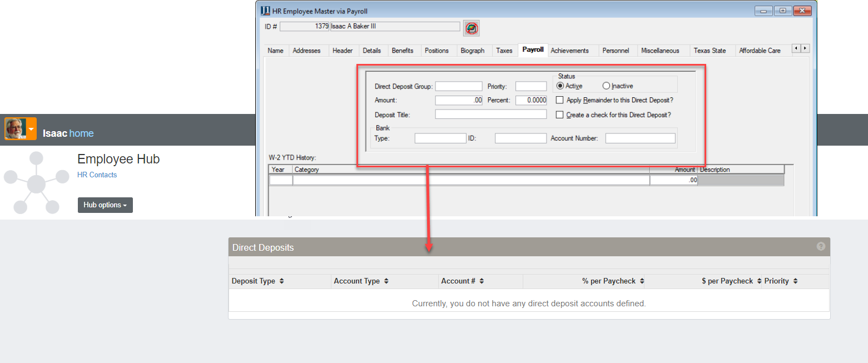Click the Deposit Title input field
The image size is (868, 363).
[x=490, y=115]
